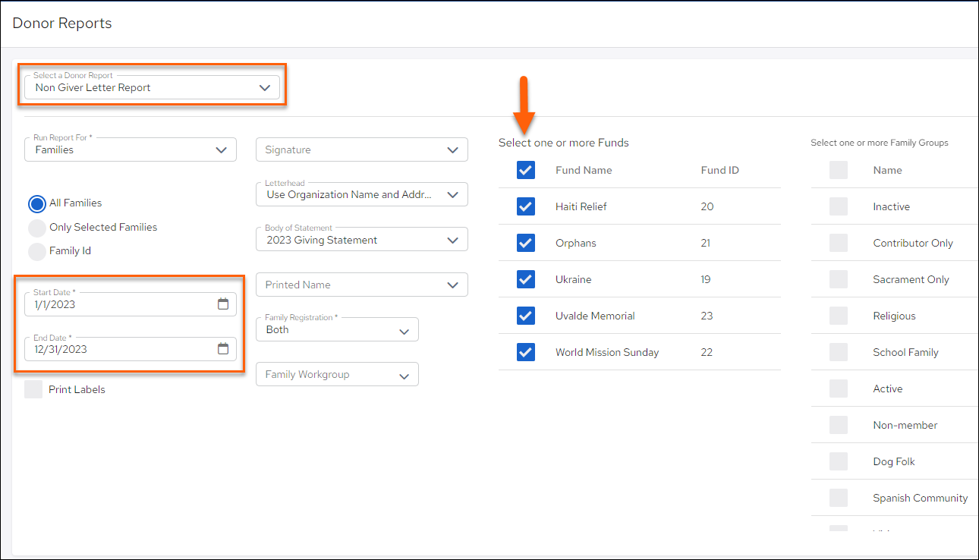
Task: Uncheck the Uvalde Memorial fund checkbox
Action: pos(526,316)
